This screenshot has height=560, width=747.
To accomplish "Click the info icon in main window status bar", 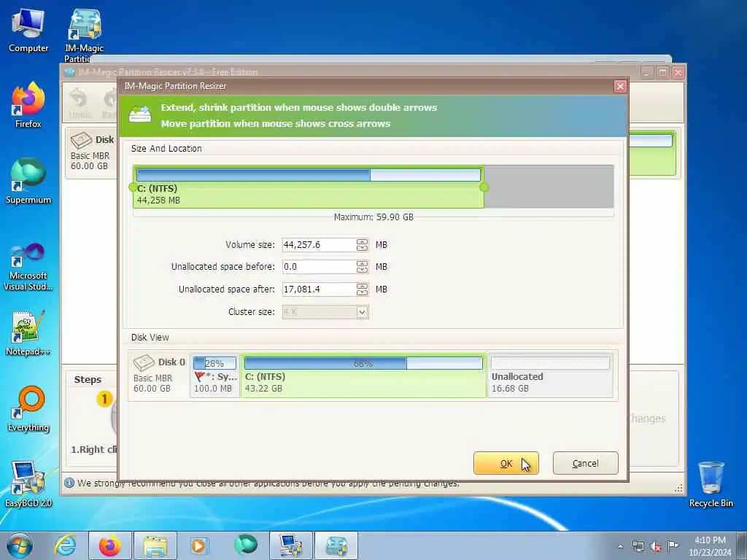I will pyautogui.click(x=69, y=483).
